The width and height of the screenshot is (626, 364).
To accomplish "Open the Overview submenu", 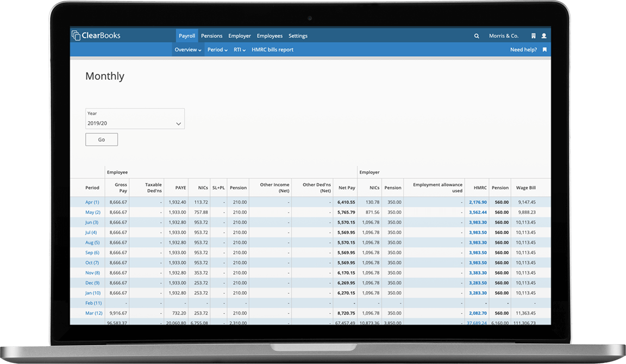I will (187, 49).
